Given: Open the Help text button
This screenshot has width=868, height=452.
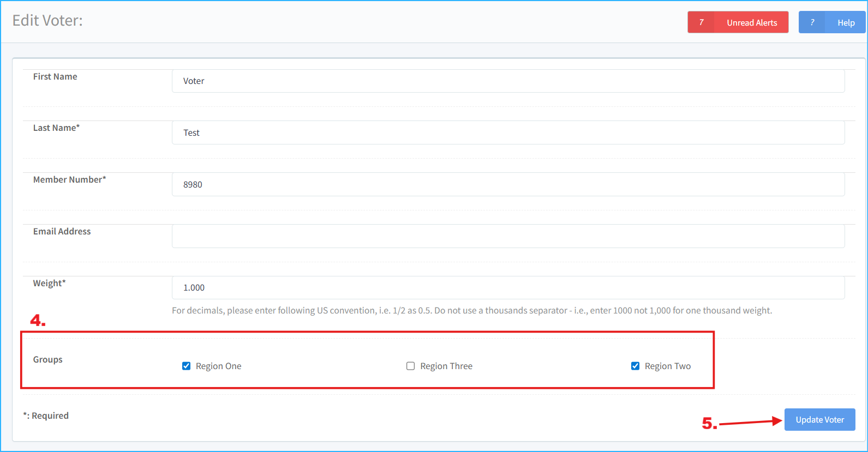Looking at the screenshot, I should coord(846,22).
